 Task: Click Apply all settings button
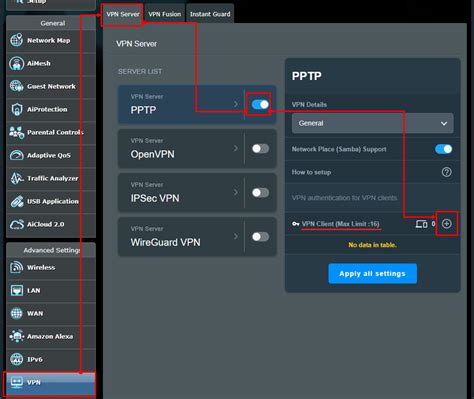pyautogui.click(x=372, y=274)
